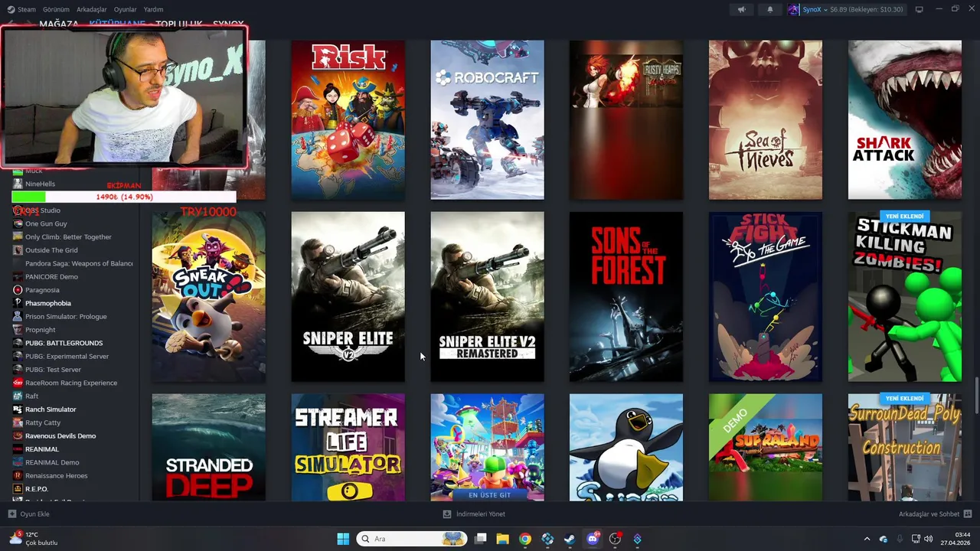Viewport: 980px width, 551px height.
Task: Click the Paragnosia game icon in sidebar
Action: tap(18, 290)
